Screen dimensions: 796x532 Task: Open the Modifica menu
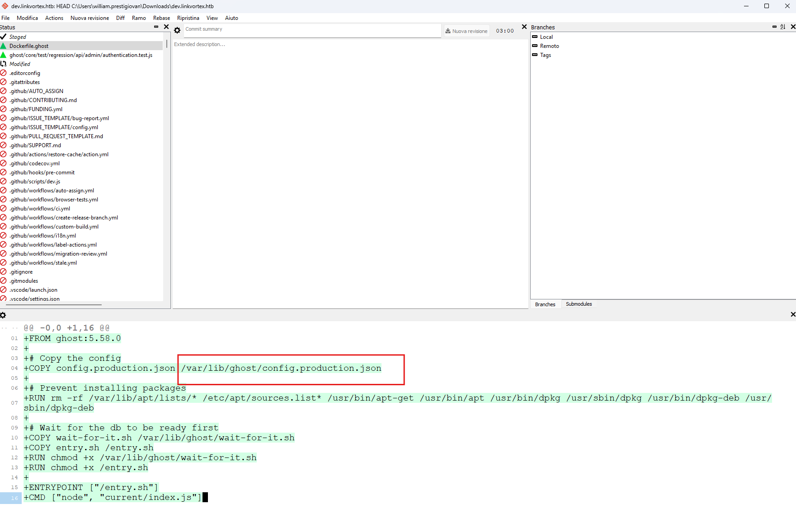(27, 18)
